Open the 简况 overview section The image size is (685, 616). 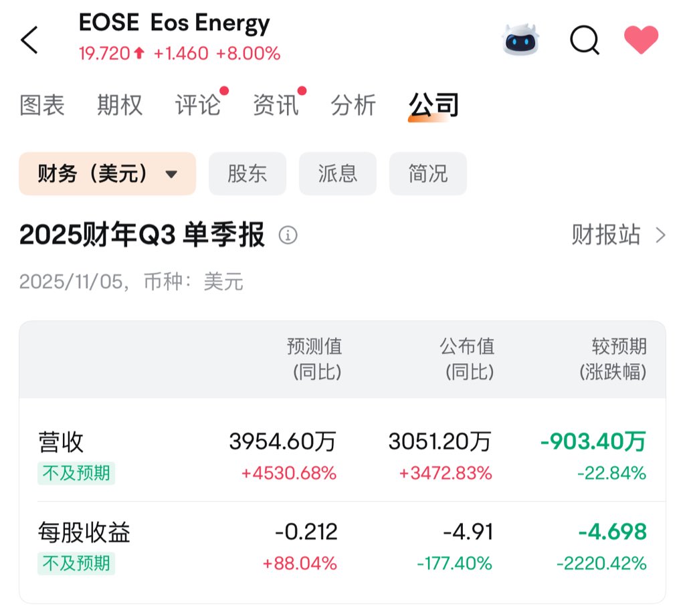[428, 174]
